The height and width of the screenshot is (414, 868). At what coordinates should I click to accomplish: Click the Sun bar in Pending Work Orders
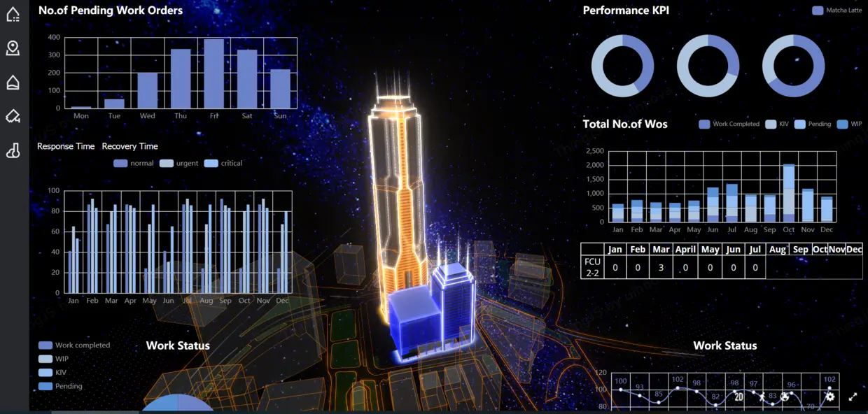point(280,89)
